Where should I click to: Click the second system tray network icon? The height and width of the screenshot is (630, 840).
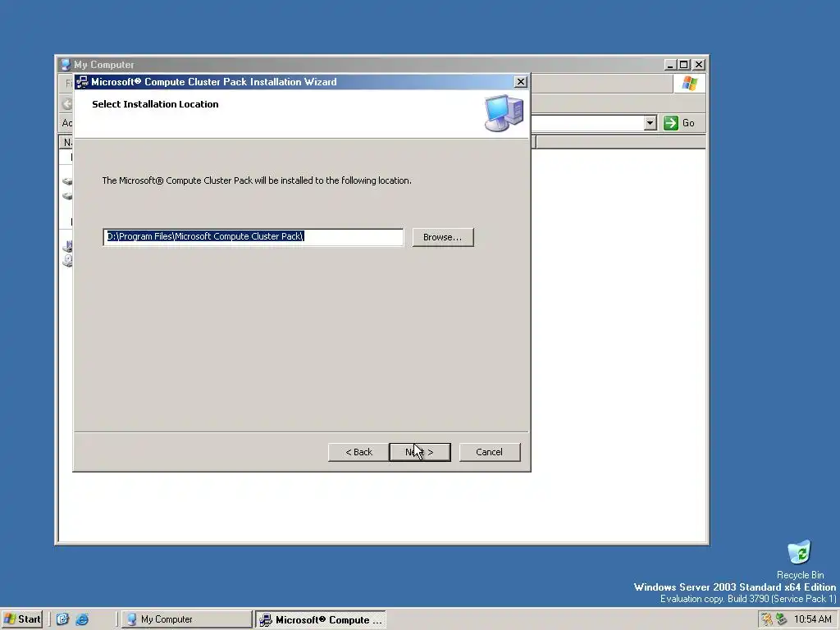pyautogui.click(x=782, y=619)
